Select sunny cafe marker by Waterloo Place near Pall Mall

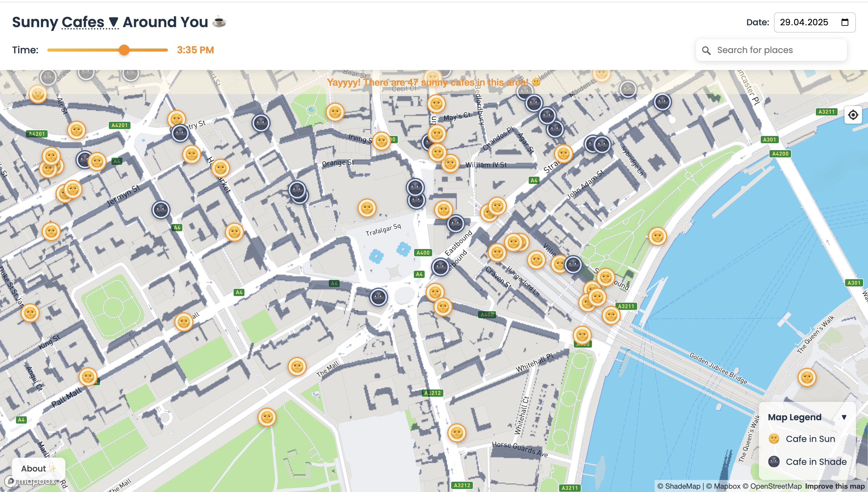tap(184, 322)
